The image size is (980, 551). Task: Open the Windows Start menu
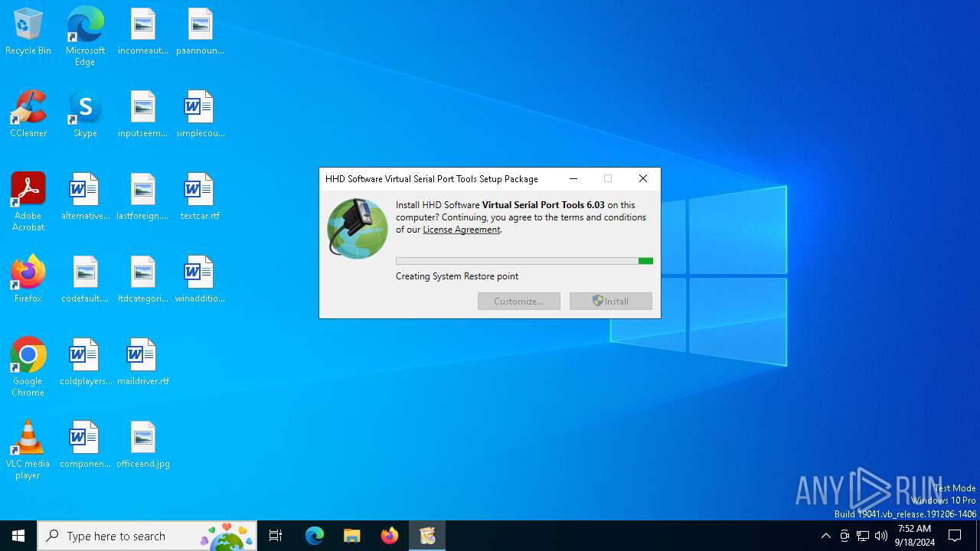click(18, 536)
